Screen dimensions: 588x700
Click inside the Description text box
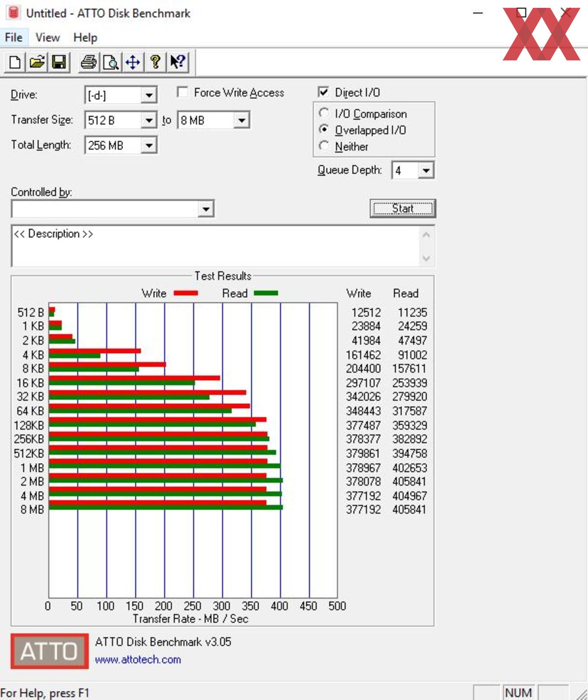coord(215,246)
